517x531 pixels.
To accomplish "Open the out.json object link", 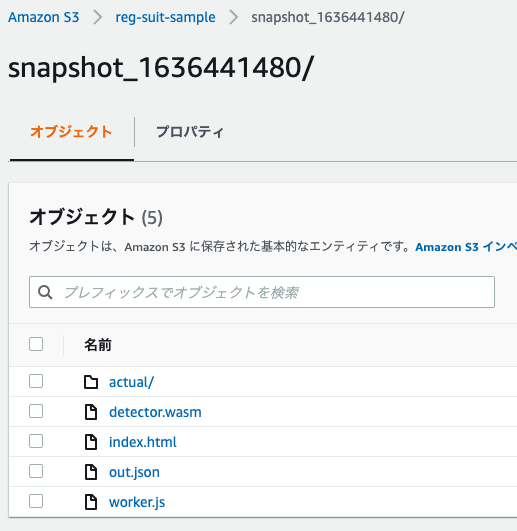I will [134, 472].
